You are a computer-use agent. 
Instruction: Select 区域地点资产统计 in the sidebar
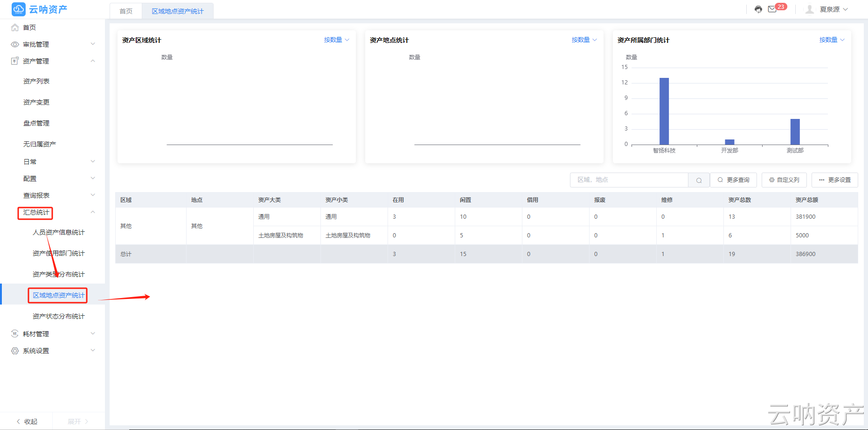[59, 295]
